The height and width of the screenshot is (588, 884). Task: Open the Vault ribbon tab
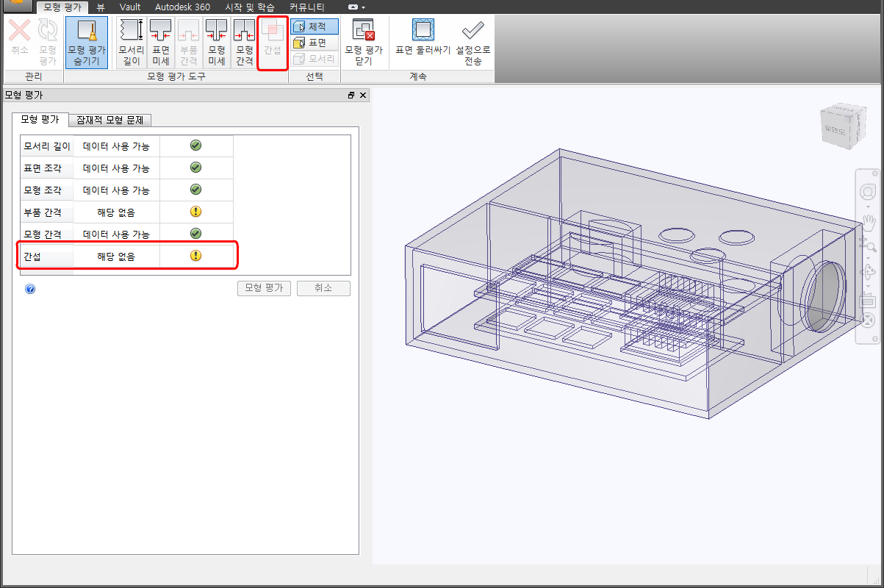click(130, 7)
